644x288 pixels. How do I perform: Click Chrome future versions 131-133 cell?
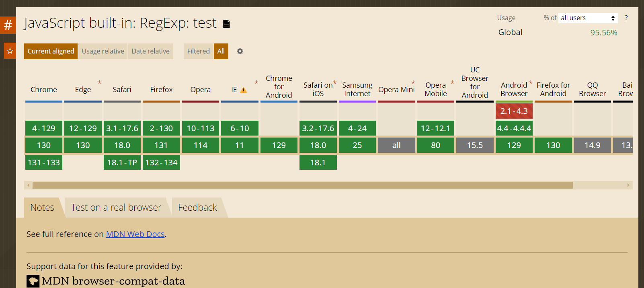(x=44, y=163)
